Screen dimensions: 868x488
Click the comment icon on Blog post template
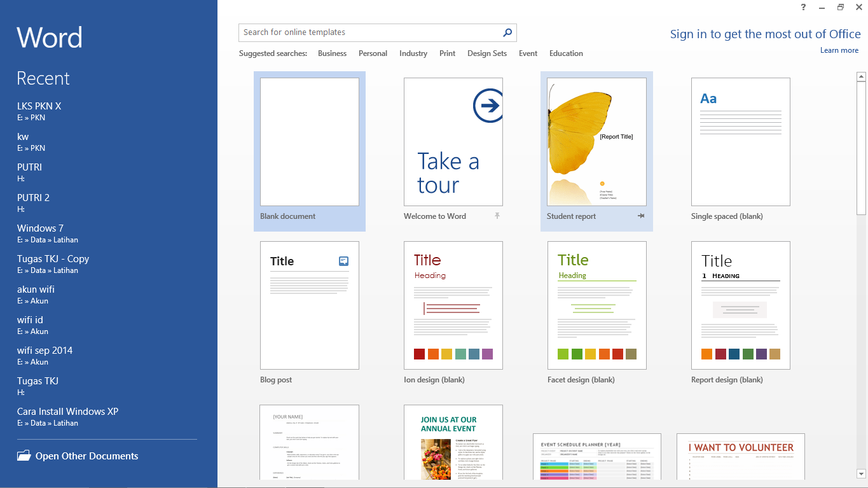coord(343,261)
